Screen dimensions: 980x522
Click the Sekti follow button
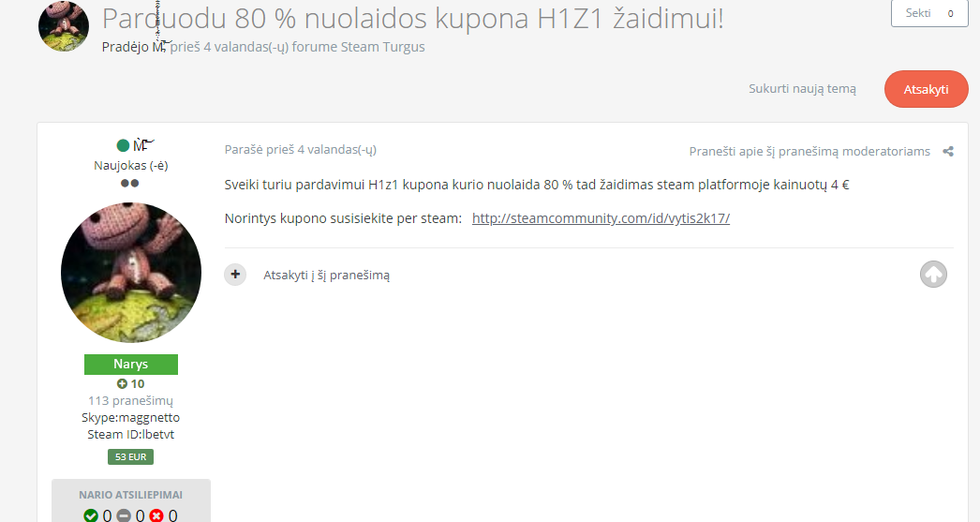929,13
